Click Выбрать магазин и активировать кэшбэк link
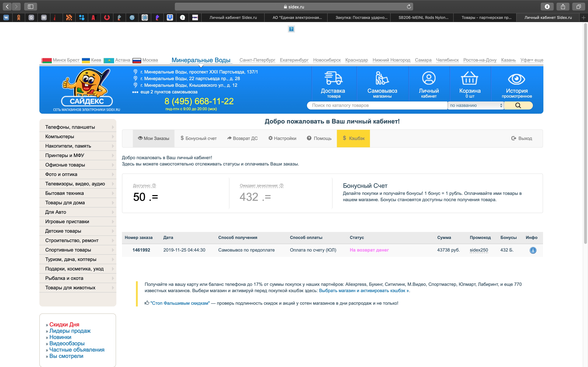Viewport: 588px width, 367px height. 364,291
